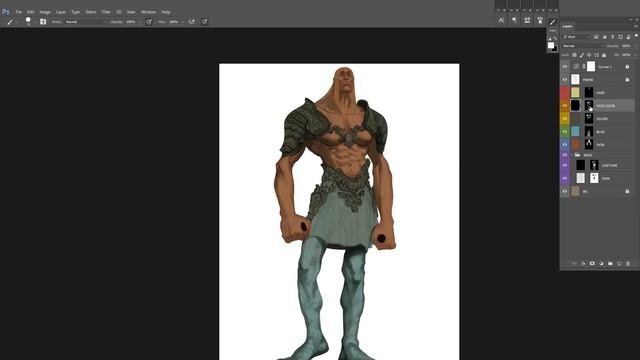Screen dimensions: 640x360
Task: Hide the BASE group
Action: pos(565,155)
